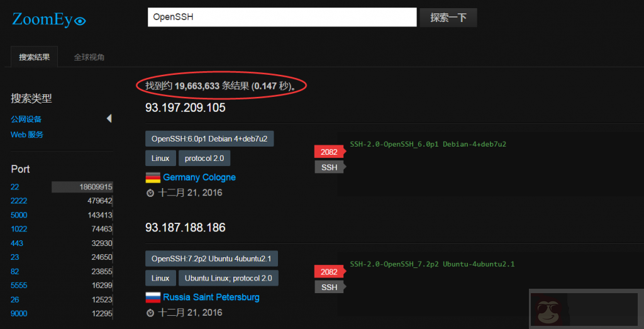Screen dimensions: 644x329
Task: Click the protocol 2.0 tag
Action: (204, 158)
